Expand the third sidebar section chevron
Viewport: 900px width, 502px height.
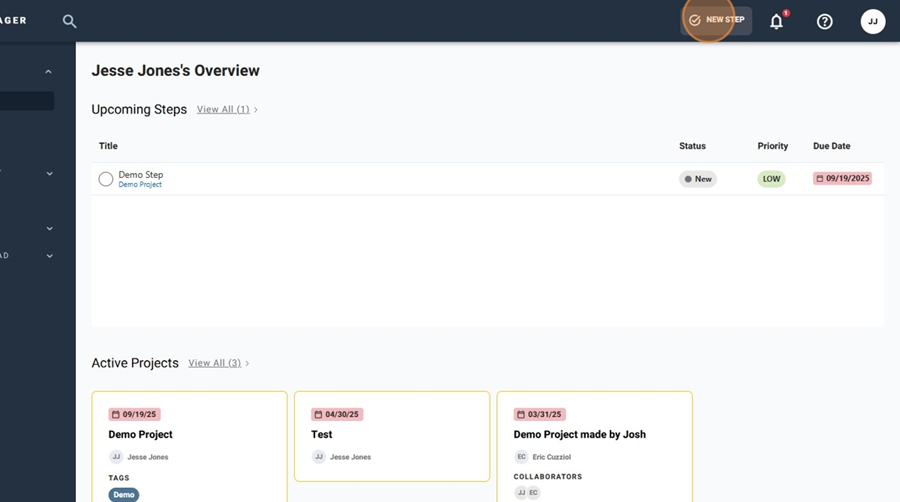(x=49, y=228)
